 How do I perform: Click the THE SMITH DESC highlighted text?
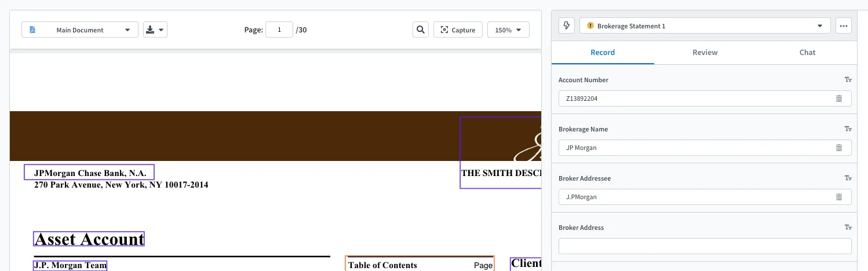pyautogui.click(x=501, y=173)
